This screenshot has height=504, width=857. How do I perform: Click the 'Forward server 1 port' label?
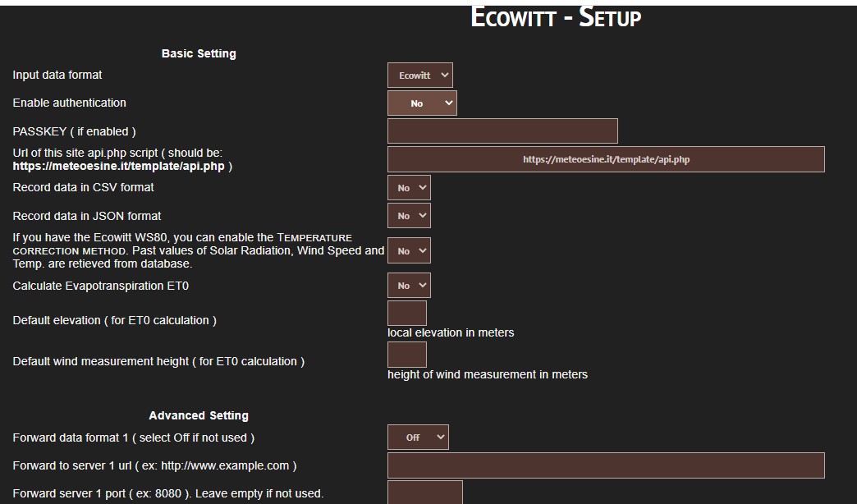[x=168, y=493]
